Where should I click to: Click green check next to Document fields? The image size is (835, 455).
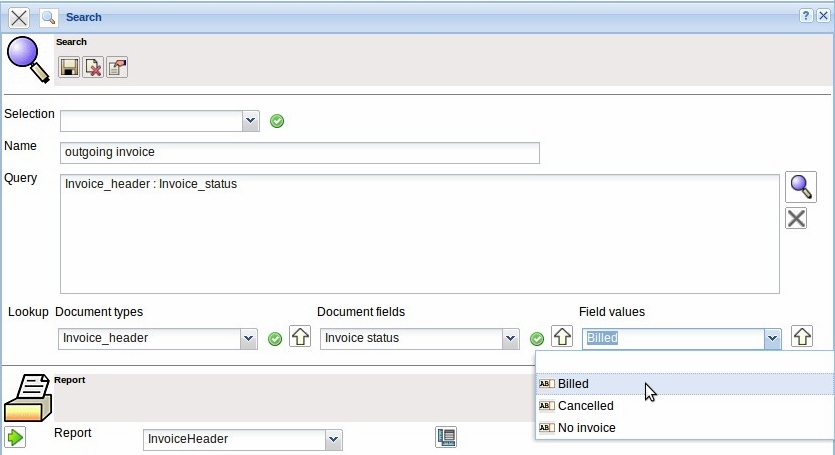[537, 339]
